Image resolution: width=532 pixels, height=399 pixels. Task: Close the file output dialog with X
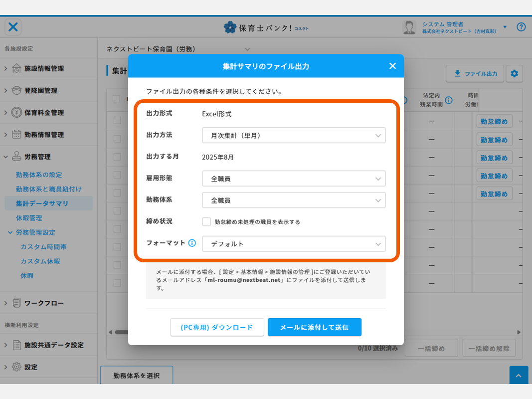point(392,66)
